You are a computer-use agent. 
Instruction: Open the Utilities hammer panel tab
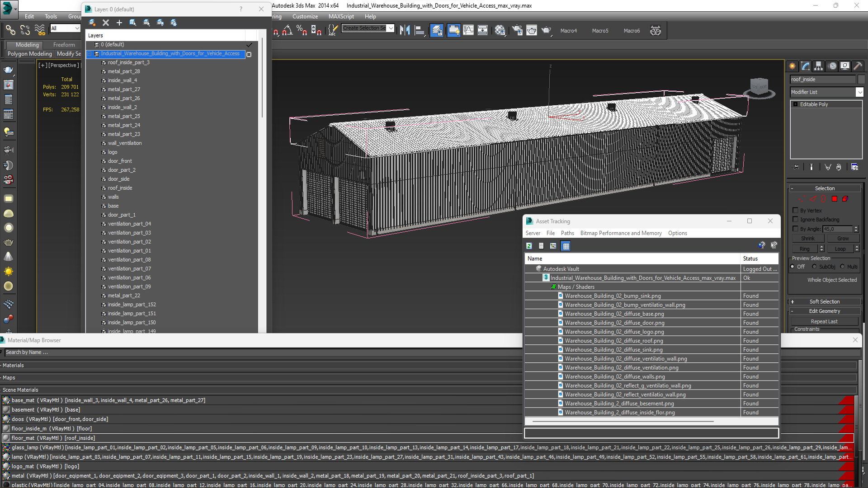tap(858, 66)
